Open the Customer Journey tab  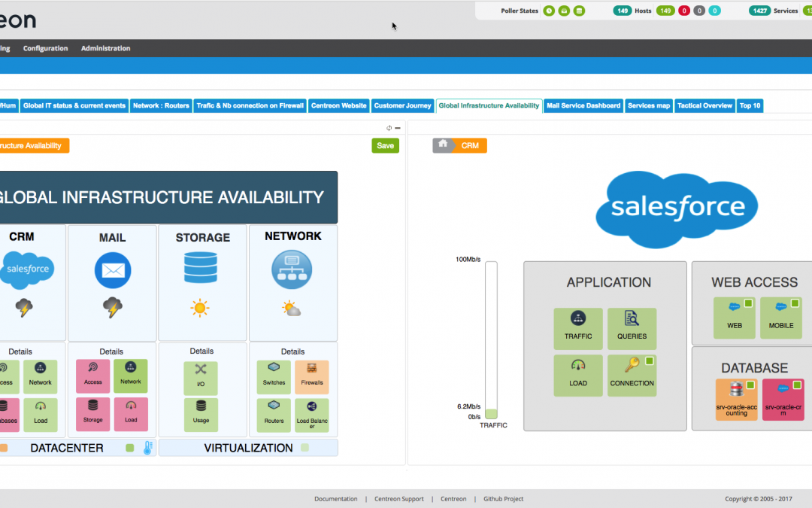tap(402, 106)
